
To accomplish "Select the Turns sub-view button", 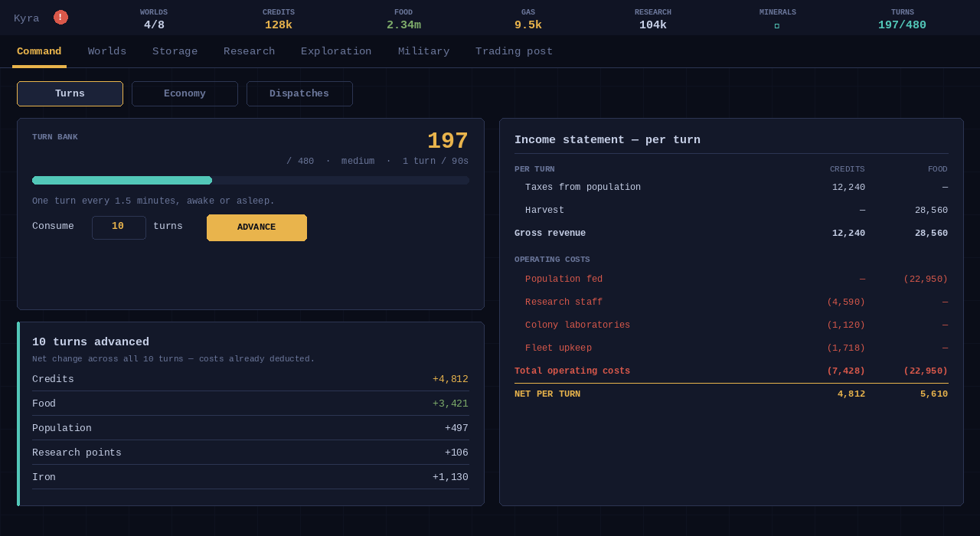I will [70, 93].
